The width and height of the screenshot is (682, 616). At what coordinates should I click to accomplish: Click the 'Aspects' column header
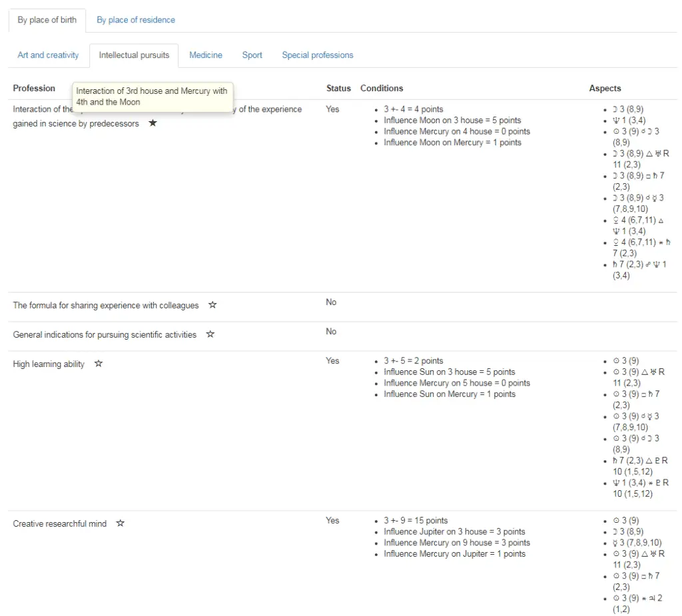[x=605, y=89]
